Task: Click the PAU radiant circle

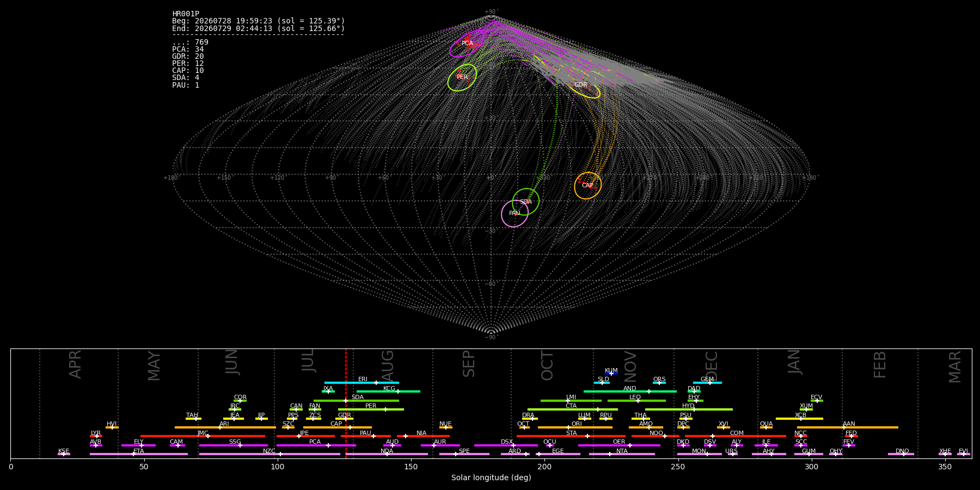Action: pos(514,213)
